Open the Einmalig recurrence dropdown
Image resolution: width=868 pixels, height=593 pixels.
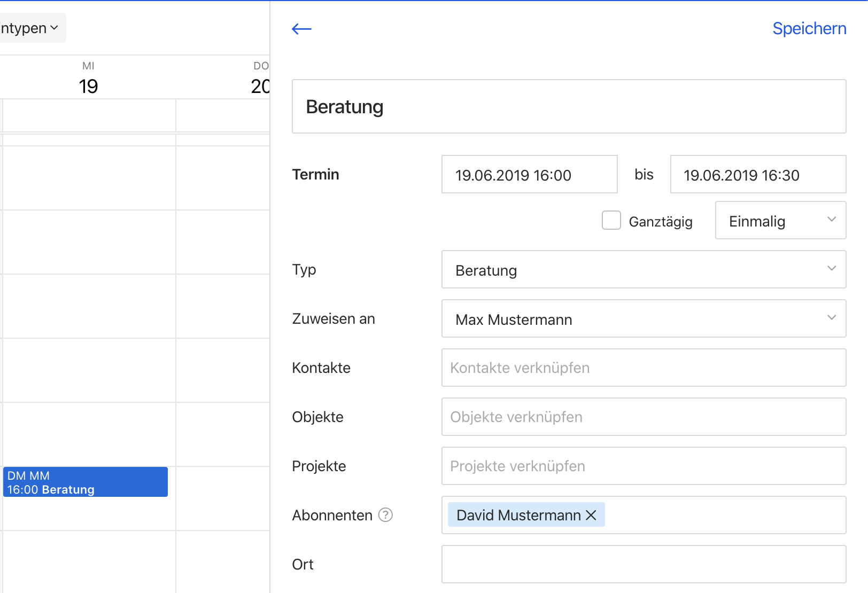pos(780,220)
